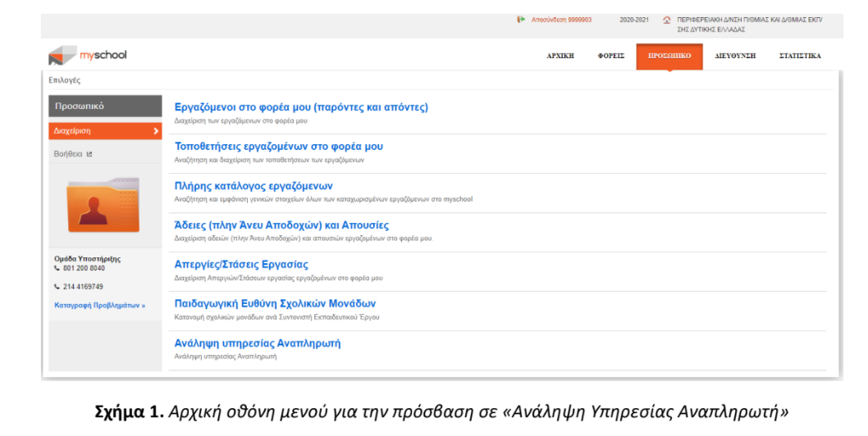This screenshot has width=868, height=436.
Task: Select the ΠΡΟΣΩΠΙΚΟ menu tab
Action: click(669, 56)
